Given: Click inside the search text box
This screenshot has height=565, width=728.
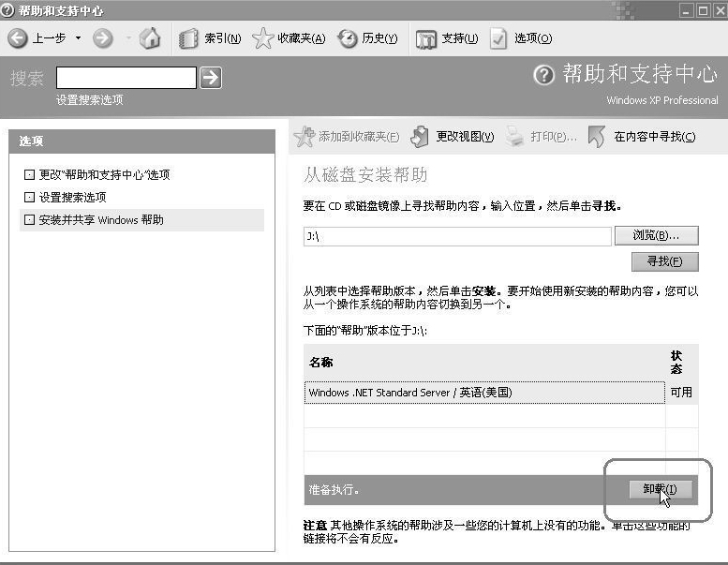Looking at the screenshot, I should 126,78.
